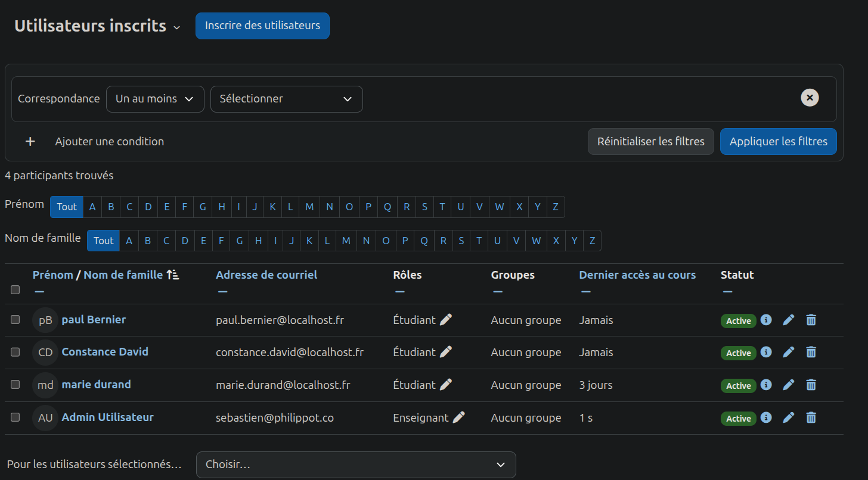Edit enrolment of marie durand
868x480 pixels.
pyautogui.click(x=788, y=385)
